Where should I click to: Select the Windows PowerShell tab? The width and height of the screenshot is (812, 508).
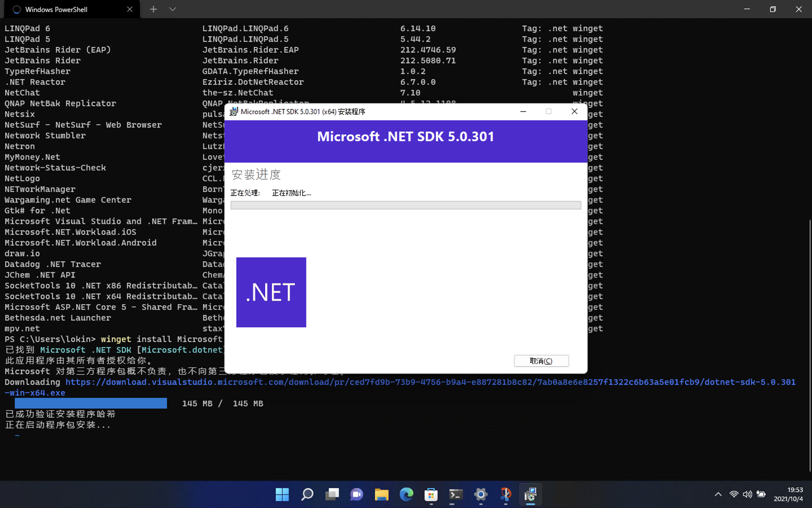(72, 9)
